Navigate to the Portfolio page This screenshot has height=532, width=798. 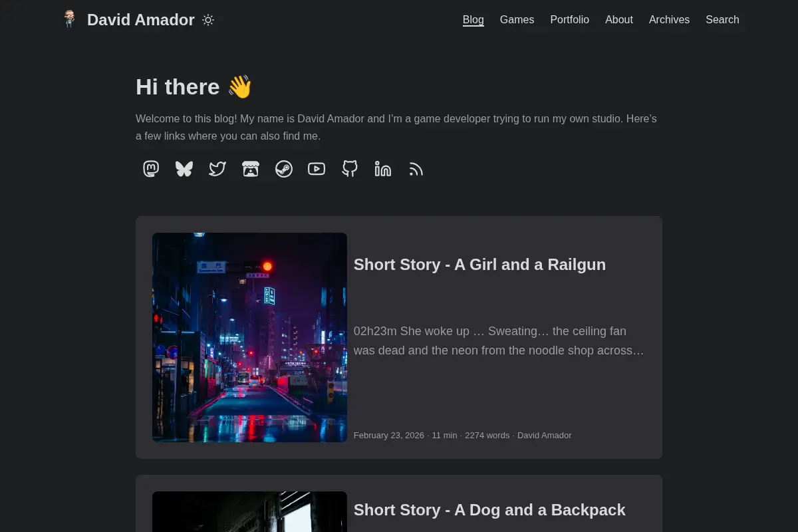click(x=569, y=20)
